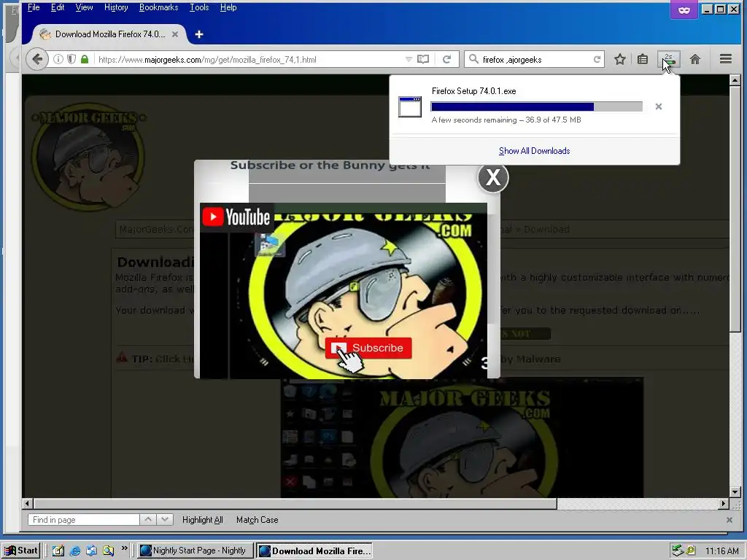This screenshot has width=747, height=560.
Task: Click Show All Downloads link
Action: [x=534, y=151]
